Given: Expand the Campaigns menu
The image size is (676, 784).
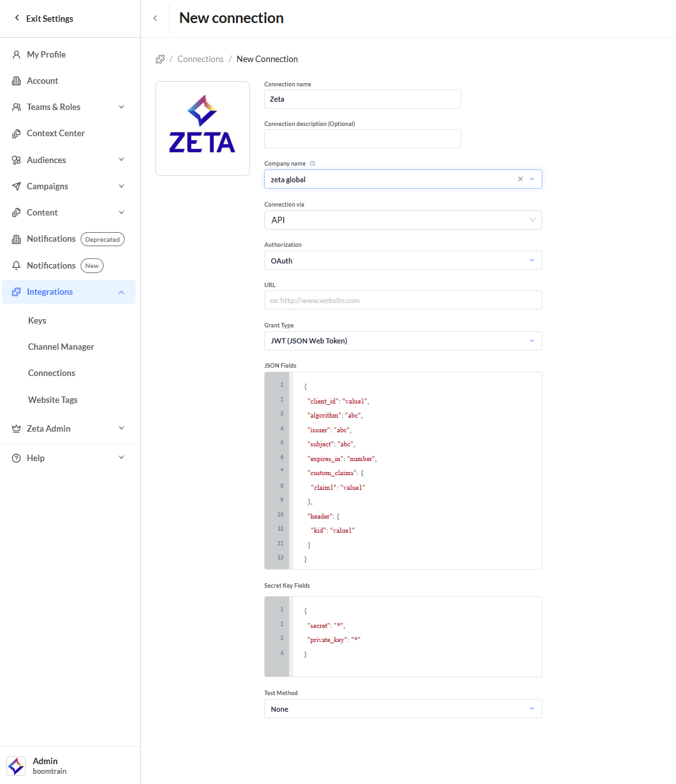Looking at the screenshot, I should pos(122,186).
